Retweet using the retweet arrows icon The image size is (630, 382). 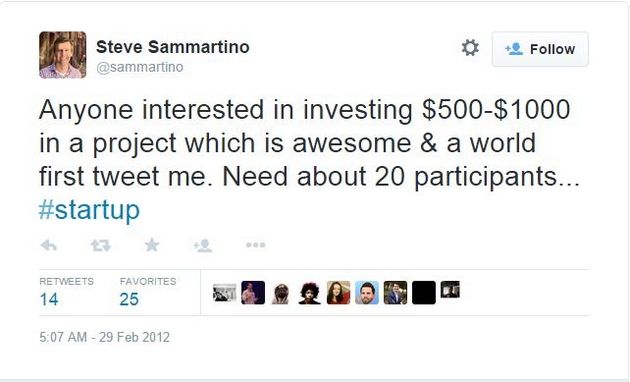tap(100, 245)
